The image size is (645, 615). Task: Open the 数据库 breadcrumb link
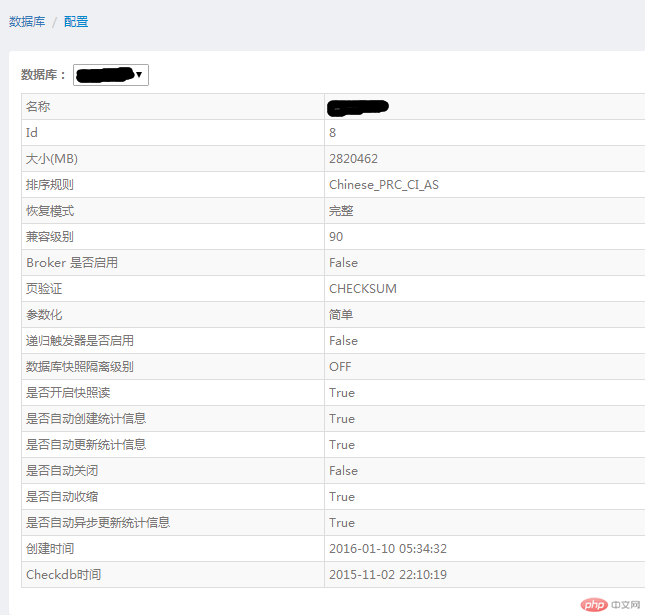point(27,21)
